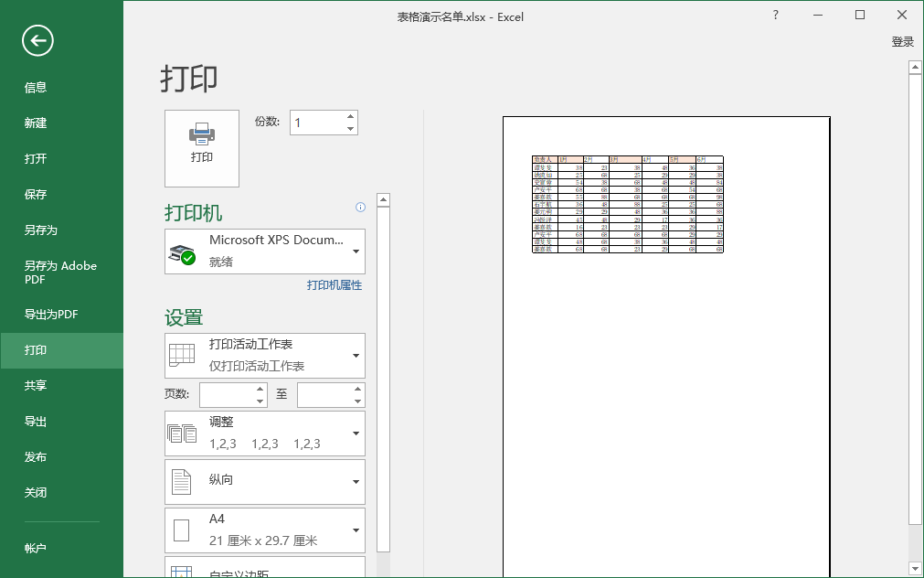Image resolution: width=924 pixels, height=578 pixels.
Task: Click the portrait page icon beside 纵向
Action: coord(182,482)
